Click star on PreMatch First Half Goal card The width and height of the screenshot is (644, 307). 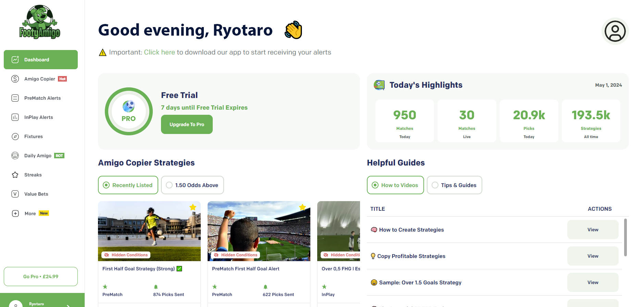302,207
